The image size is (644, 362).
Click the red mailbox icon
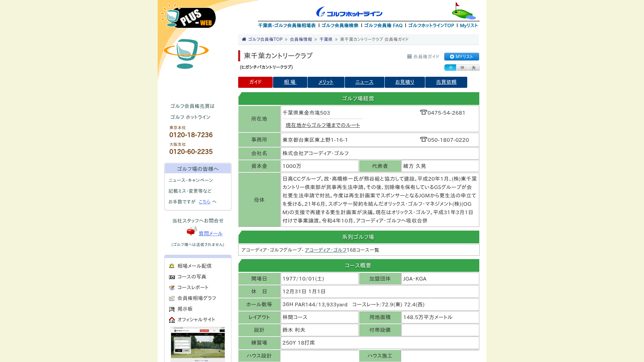point(192,231)
